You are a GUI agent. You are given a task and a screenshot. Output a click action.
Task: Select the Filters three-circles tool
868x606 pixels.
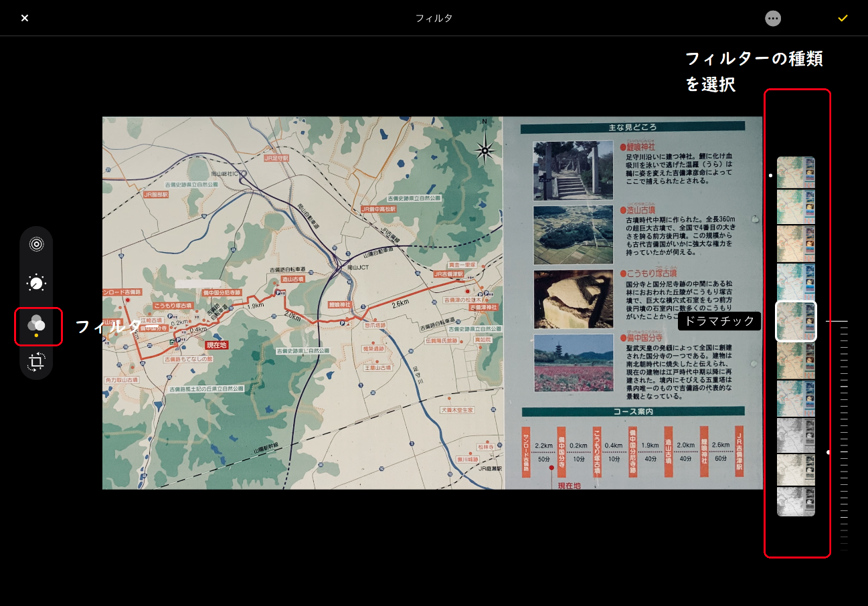click(36, 325)
